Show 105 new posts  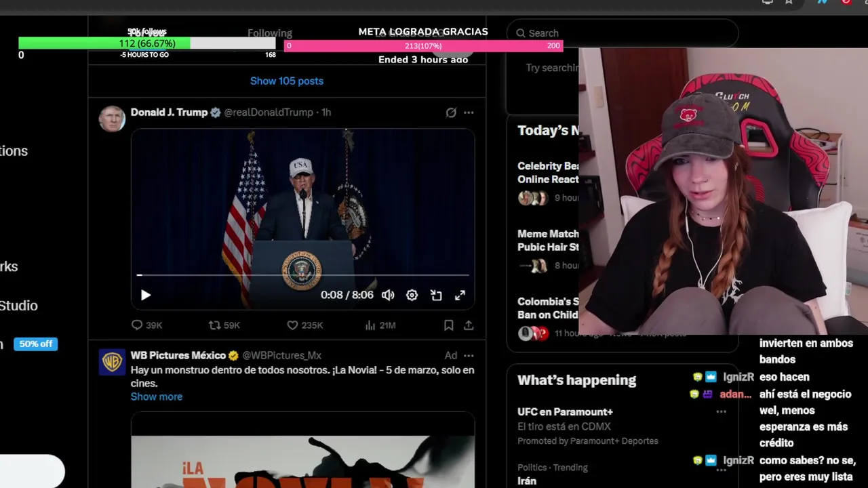point(287,81)
